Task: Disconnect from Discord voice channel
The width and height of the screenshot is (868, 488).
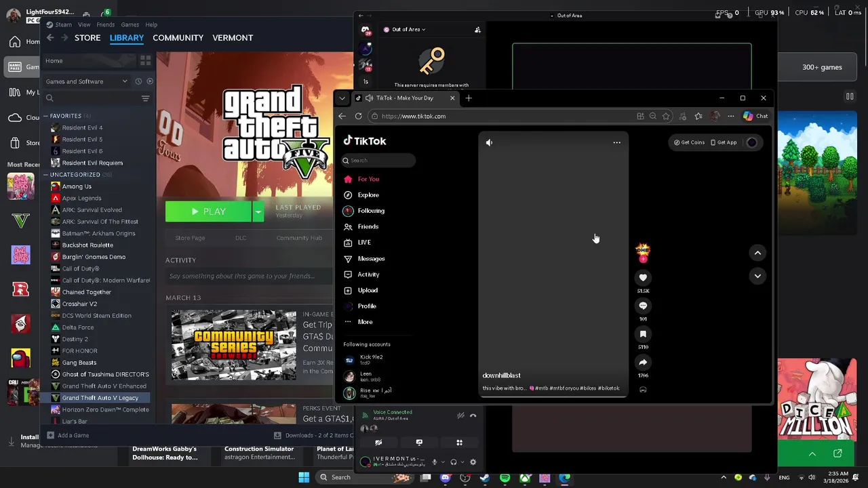Action: 473,415
